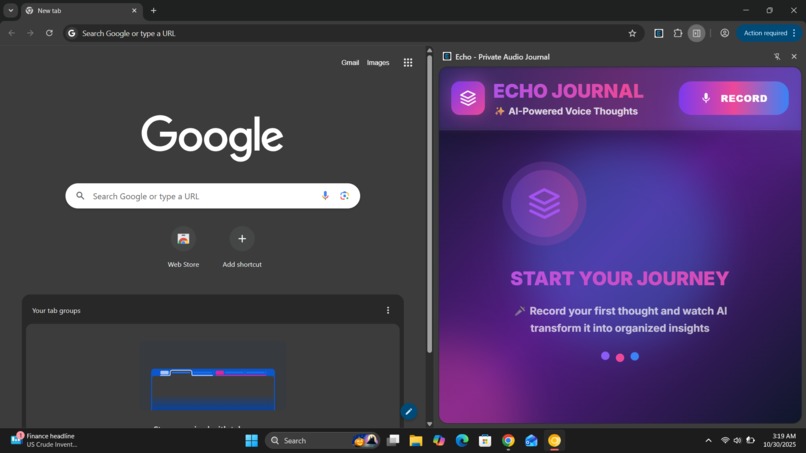Screen dimensions: 806x453
Task: Open a new tab with plus button
Action: [154, 10]
